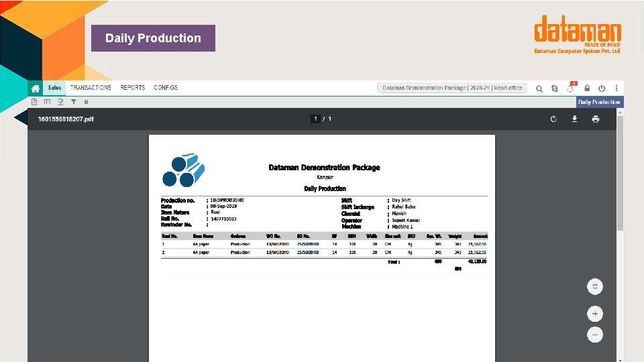Image resolution: width=644 pixels, height=362 pixels.
Task: Select the Daily Production tab label
Action: coord(599,102)
